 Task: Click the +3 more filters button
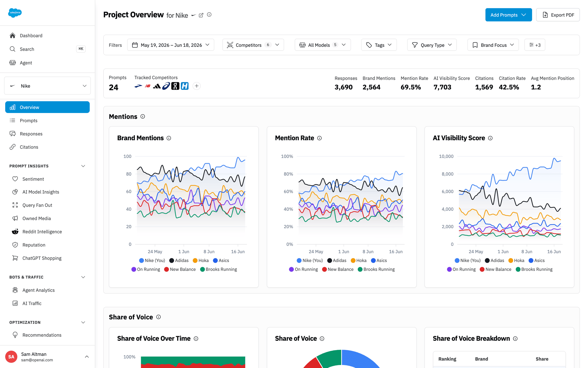[x=535, y=45]
